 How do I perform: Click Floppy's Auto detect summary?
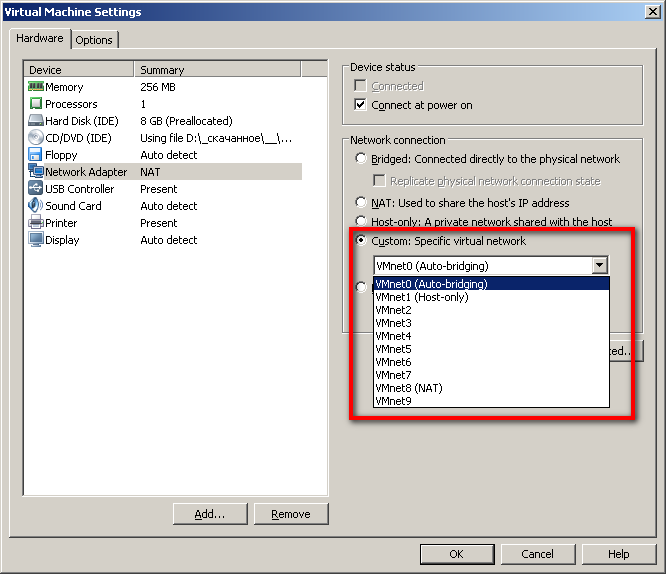169,155
